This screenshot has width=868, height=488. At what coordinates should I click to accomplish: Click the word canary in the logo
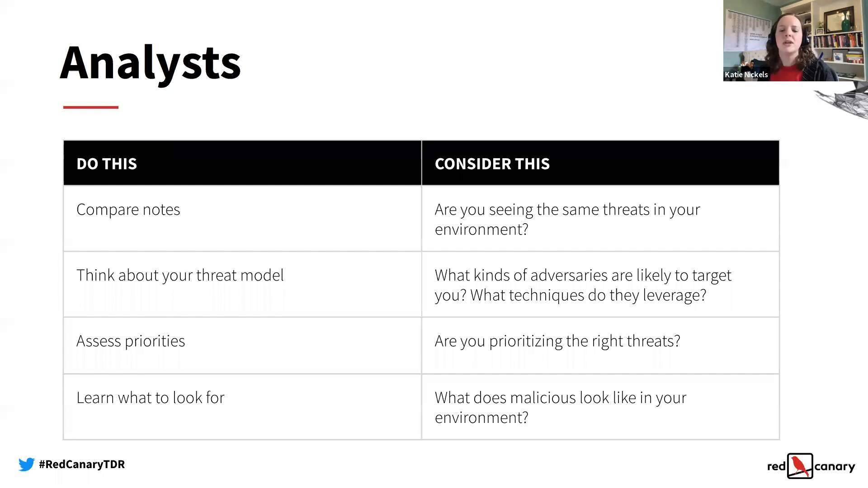[x=834, y=466]
